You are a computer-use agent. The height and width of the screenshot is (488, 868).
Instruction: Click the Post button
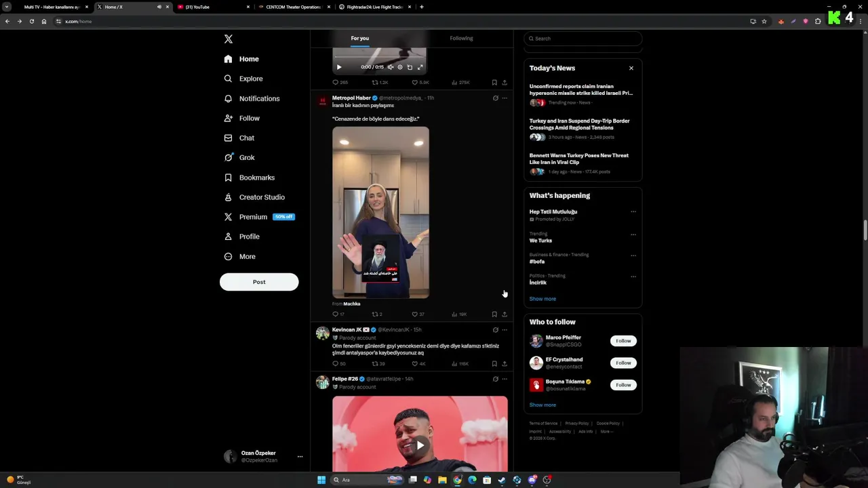259,282
